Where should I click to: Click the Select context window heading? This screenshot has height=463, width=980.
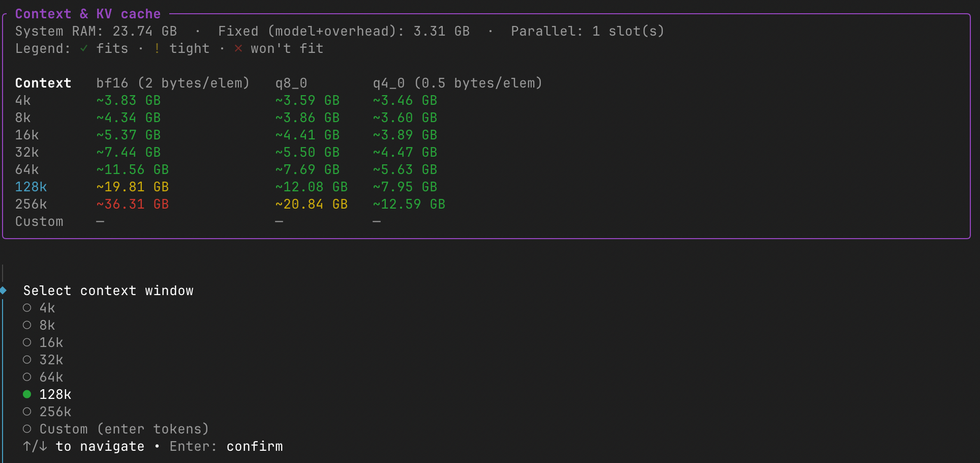point(108,291)
